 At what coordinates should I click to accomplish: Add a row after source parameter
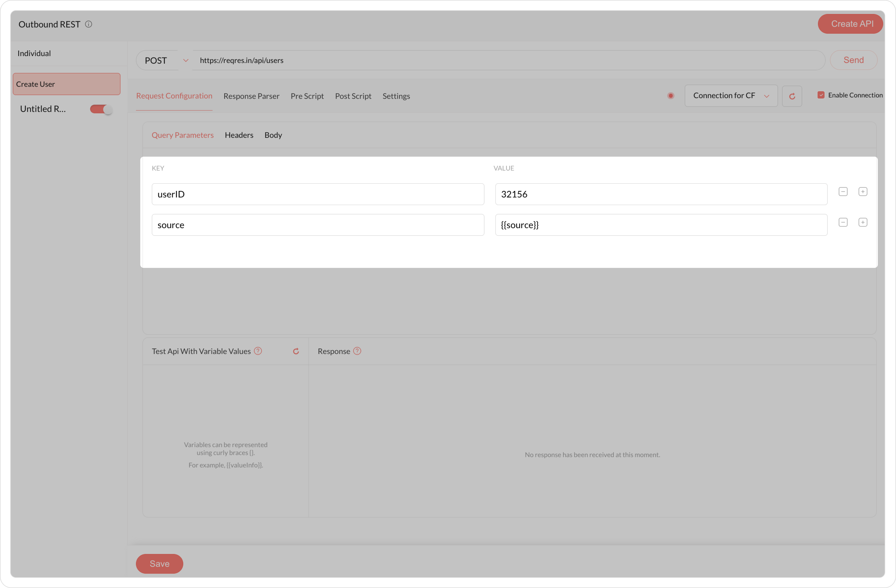point(862,222)
